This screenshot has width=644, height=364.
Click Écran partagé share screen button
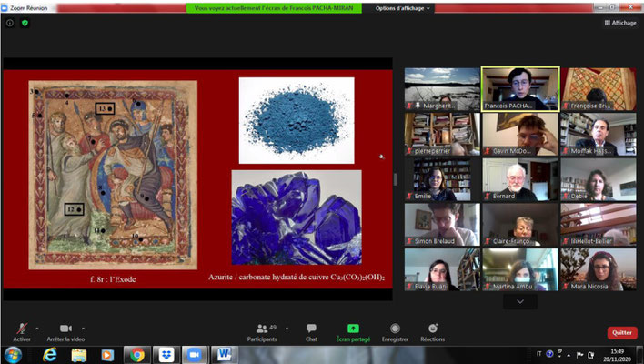(353, 332)
